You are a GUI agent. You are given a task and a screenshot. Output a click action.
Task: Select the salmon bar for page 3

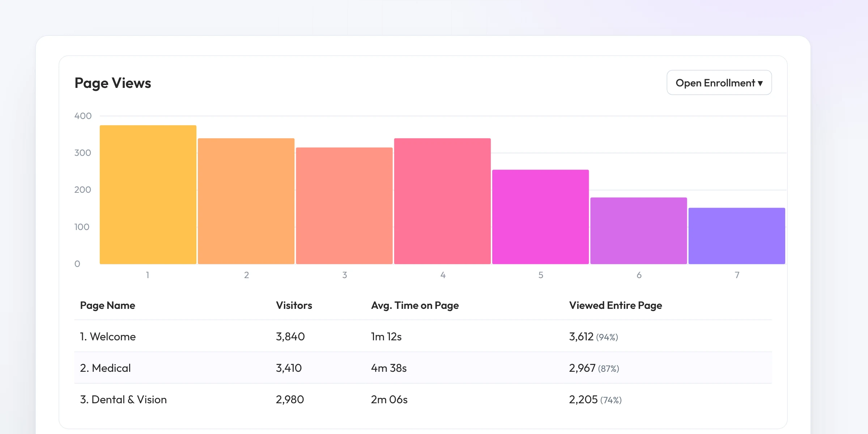(x=344, y=206)
